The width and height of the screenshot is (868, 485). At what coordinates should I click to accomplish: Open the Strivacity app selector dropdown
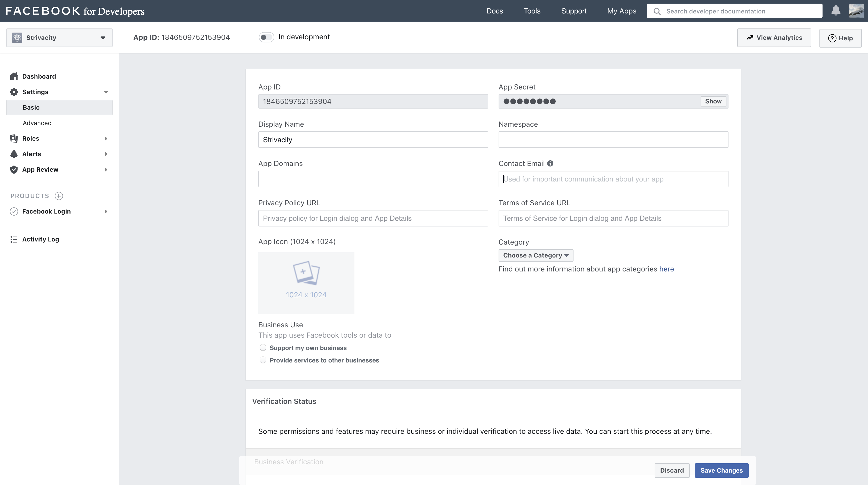[x=59, y=37]
